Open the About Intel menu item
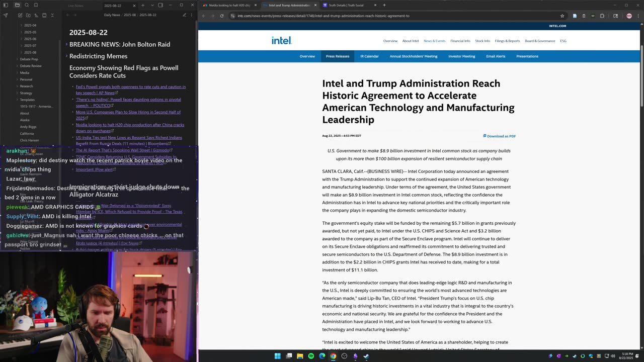 pyautogui.click(x=411, y=41)
